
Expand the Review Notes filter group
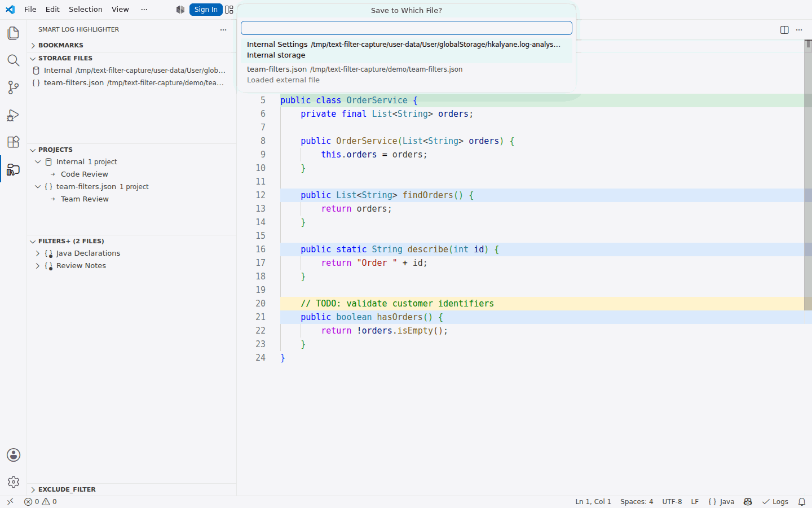[38, 266]
